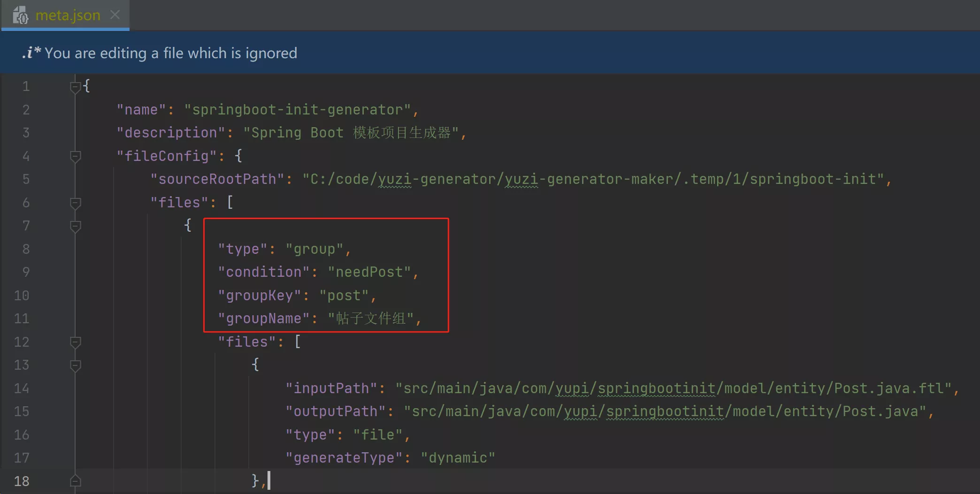Click line number 10 in the gutter
Viewport: 980px width, 494px height.
click(22, 296)
